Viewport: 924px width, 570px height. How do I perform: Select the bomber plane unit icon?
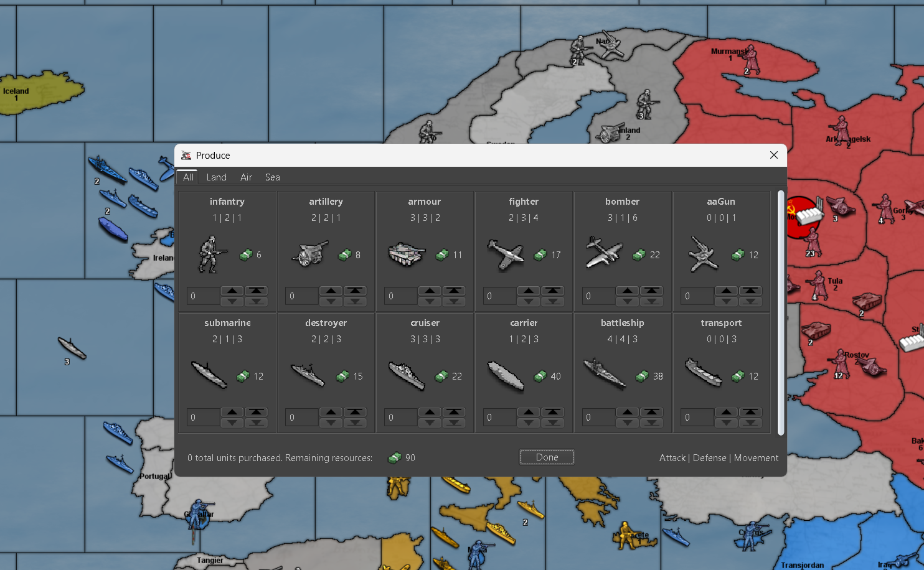(604, 253)
